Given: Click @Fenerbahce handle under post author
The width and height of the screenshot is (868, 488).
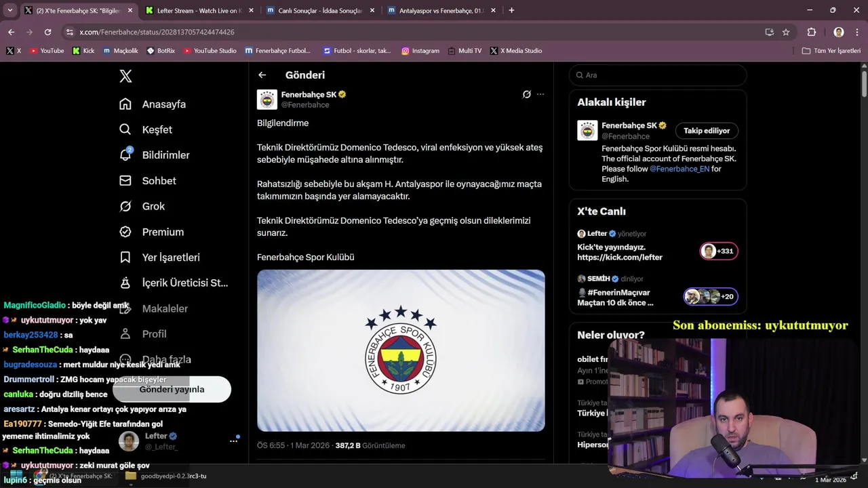Looking at the screenshot, I should pyautogui.click(x=305, y=105).
